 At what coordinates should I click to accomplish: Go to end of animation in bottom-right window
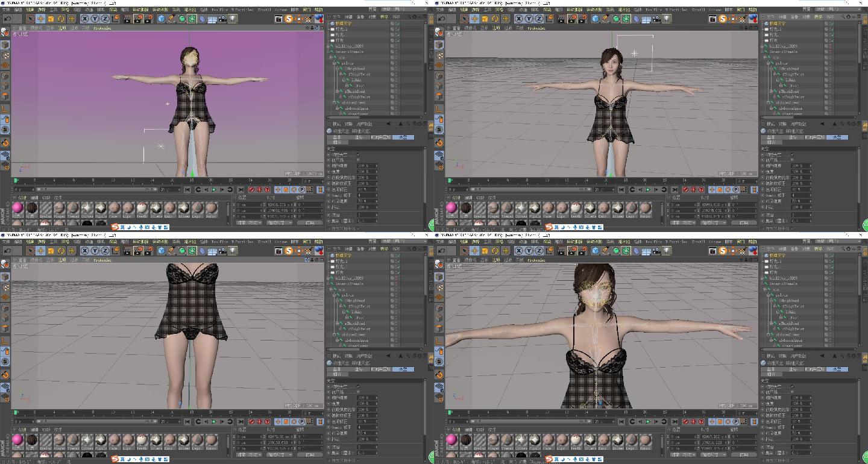click(675, 422)
